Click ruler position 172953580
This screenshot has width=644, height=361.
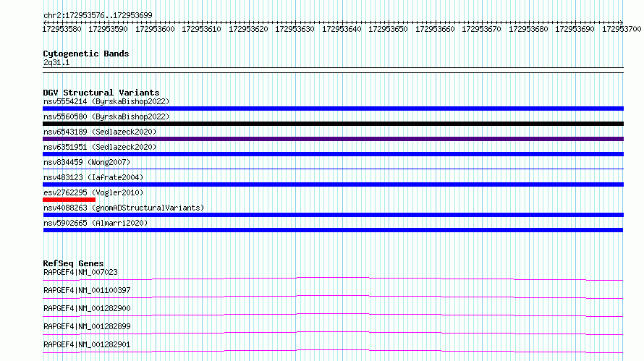(x=62, y=29)
